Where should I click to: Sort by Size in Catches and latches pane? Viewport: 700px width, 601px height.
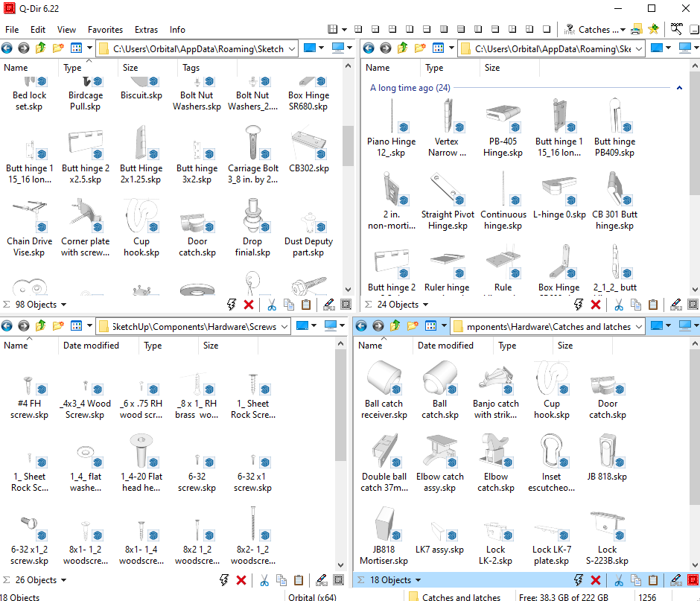tap(582, 345)
